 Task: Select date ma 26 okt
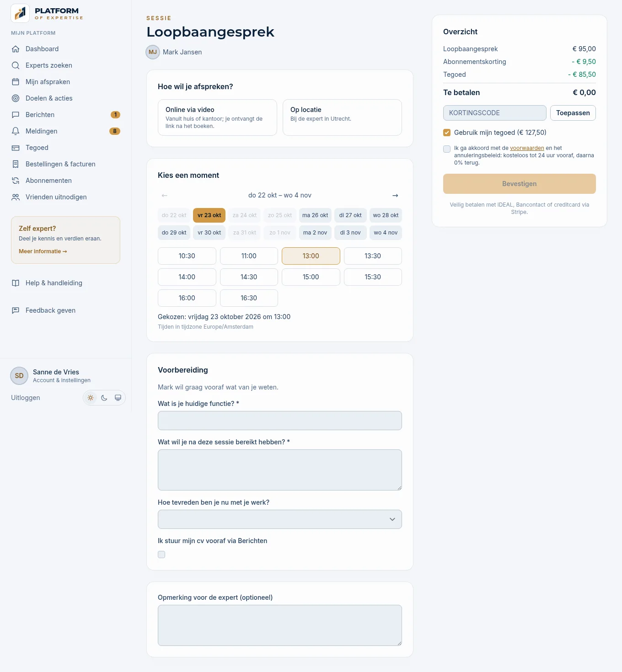click(x=315, y=215)
